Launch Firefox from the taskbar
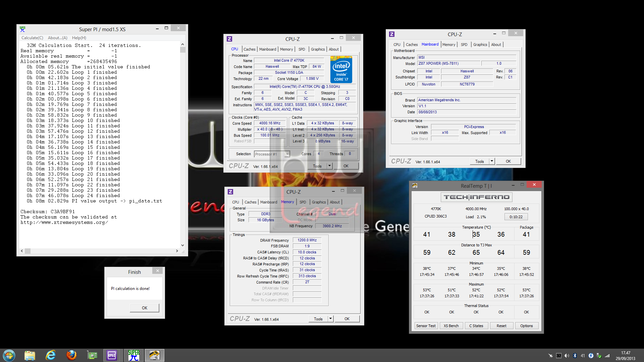The image size is (644, 362). pyautogui.click(x=71, y=355)
